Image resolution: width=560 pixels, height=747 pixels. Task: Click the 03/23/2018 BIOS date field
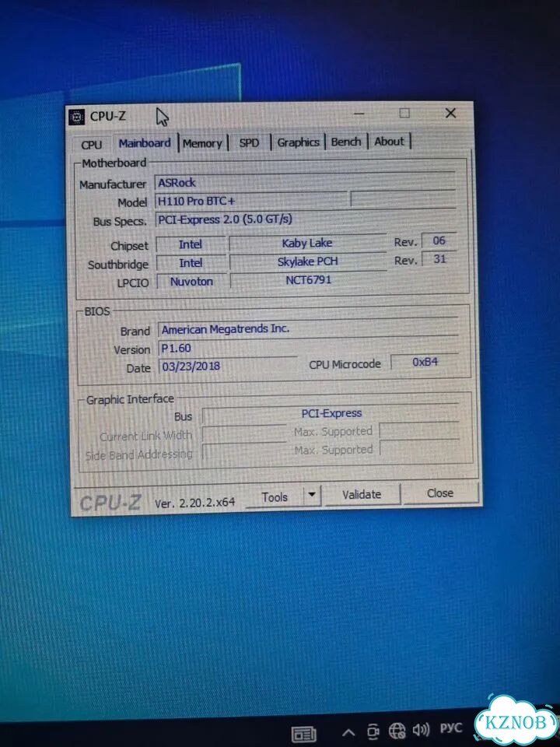tap(228, 366)
